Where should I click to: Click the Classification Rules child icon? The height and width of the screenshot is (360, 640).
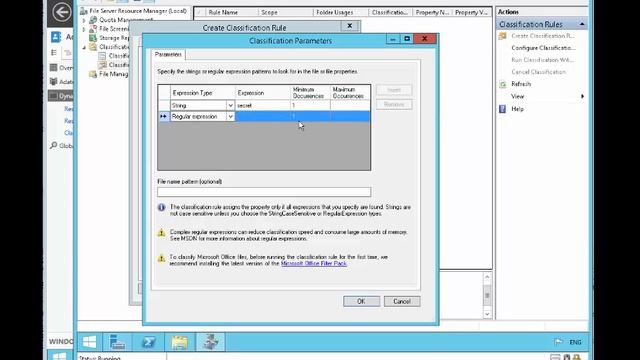[x=102, y=65]
